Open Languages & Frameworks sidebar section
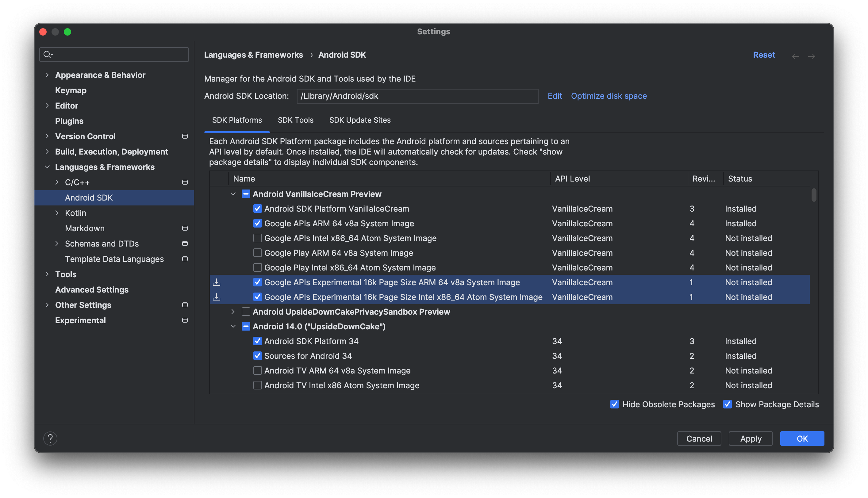868x498 pixels. (104, 167)
